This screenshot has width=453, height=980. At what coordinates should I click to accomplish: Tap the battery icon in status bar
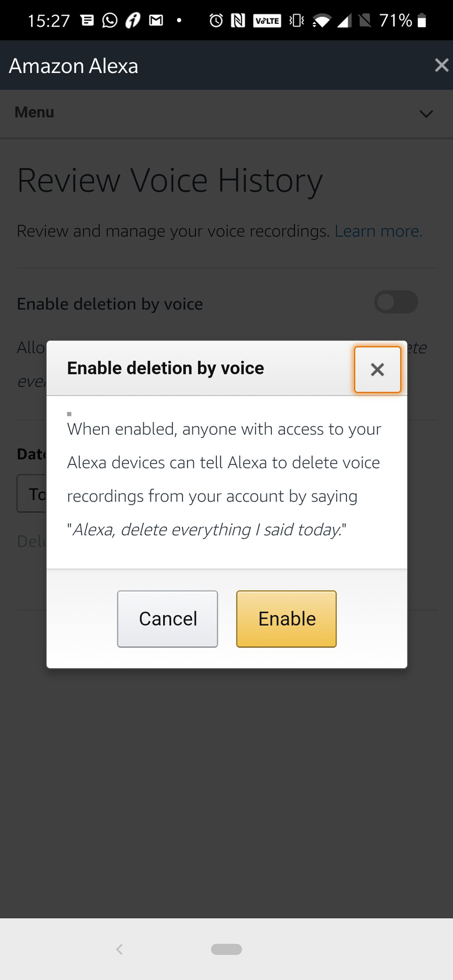pos(421,20)
